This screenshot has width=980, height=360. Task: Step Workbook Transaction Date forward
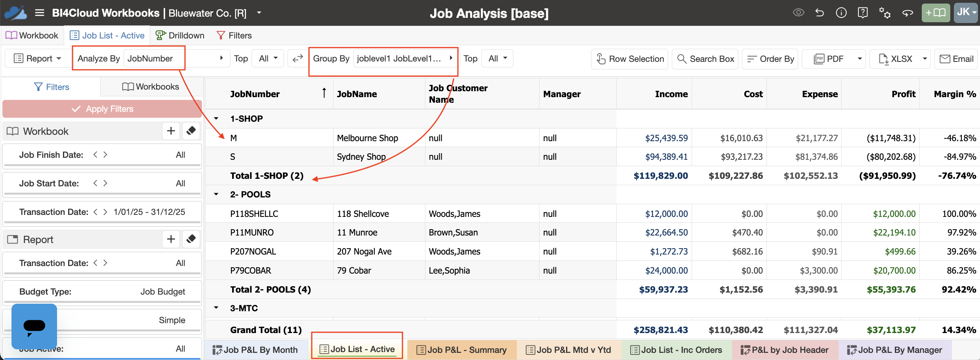point(105,212)
